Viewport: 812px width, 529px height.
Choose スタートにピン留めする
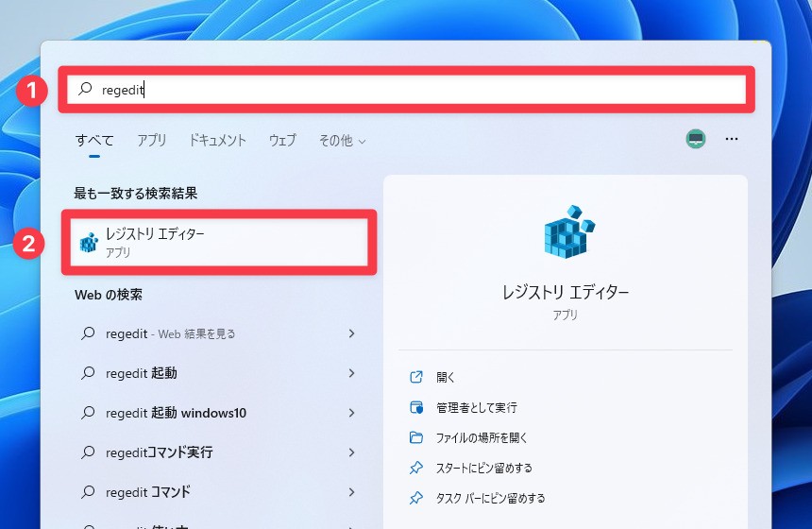[x=484, y=468]
